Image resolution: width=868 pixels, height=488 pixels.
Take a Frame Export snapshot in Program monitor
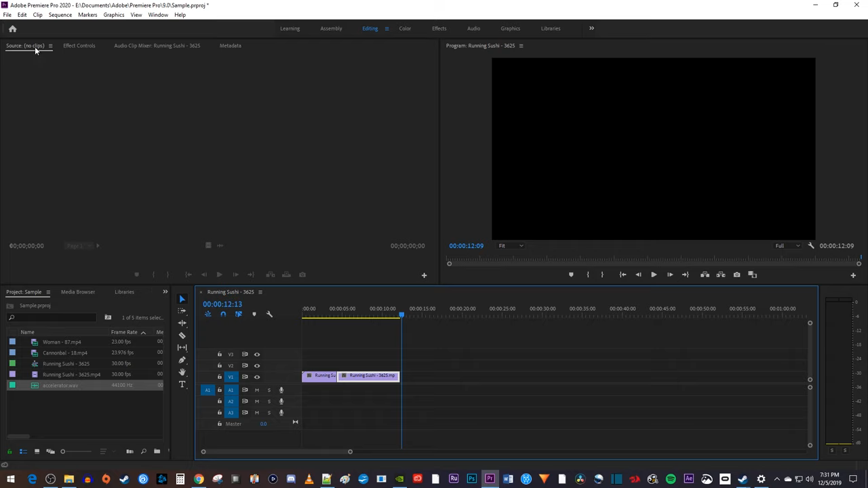pyautogui.click(x=736, y=274)
